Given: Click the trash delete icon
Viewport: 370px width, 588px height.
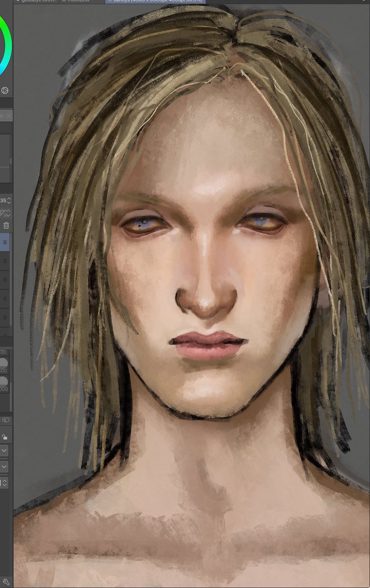Looking at the screenshot, I should [x=6, y=225].
